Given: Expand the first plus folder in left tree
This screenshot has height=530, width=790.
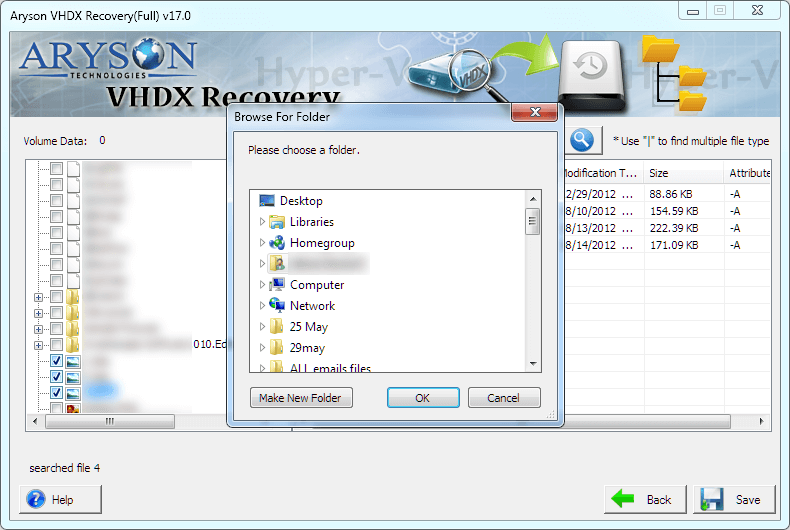Looking at the screenshot, I should point(38,297).
